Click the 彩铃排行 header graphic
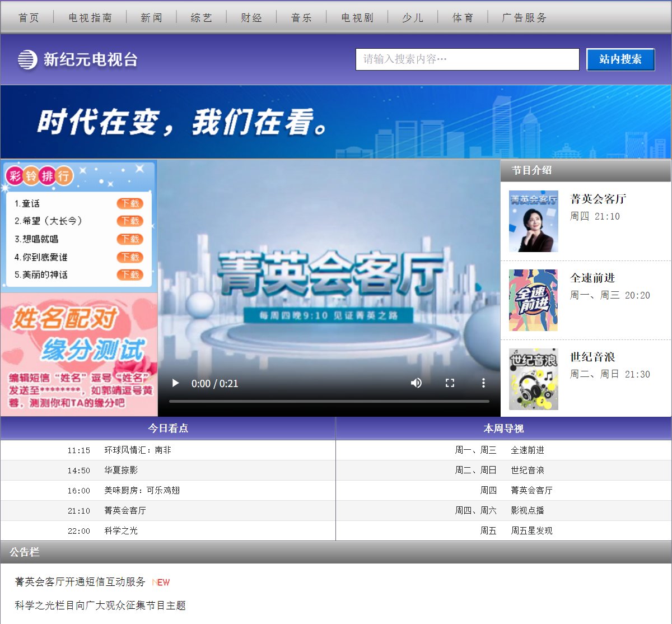 40,176
